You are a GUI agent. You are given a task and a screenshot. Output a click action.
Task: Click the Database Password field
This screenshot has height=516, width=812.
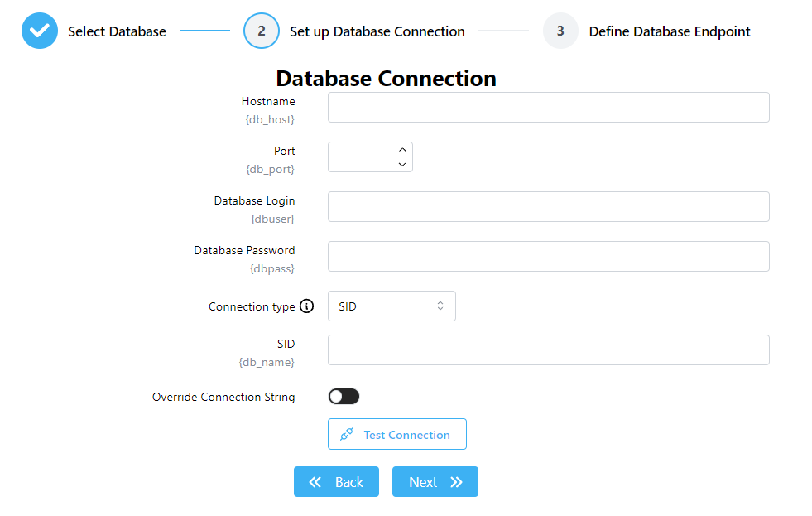pyautogui.click(x=548, y=257)
